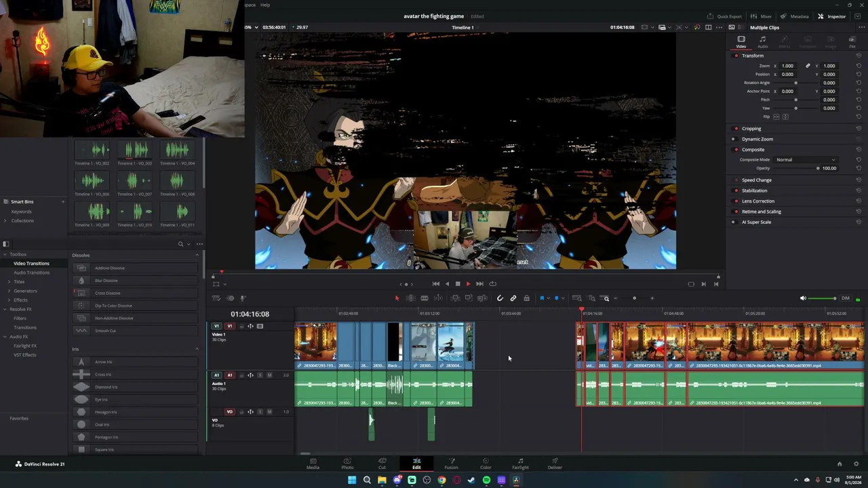Viewport: 868px width, 488px height.
Task: Toggle the Transform section enable switch
Action: point(736,56)
